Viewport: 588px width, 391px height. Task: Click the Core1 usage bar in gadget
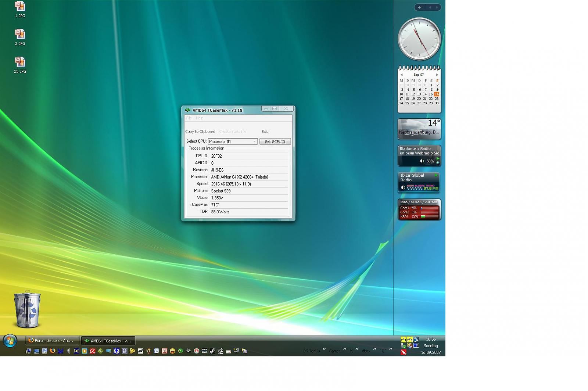click(x=430, y=208)
